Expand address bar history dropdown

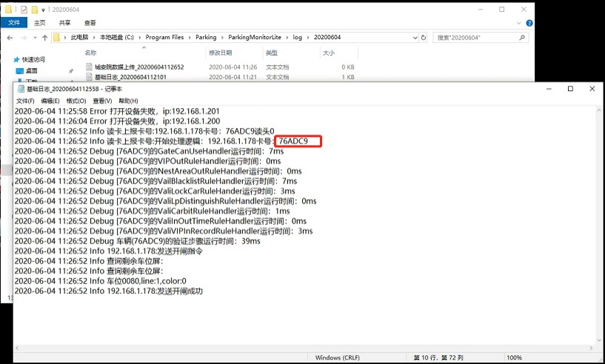click(415, 38)
